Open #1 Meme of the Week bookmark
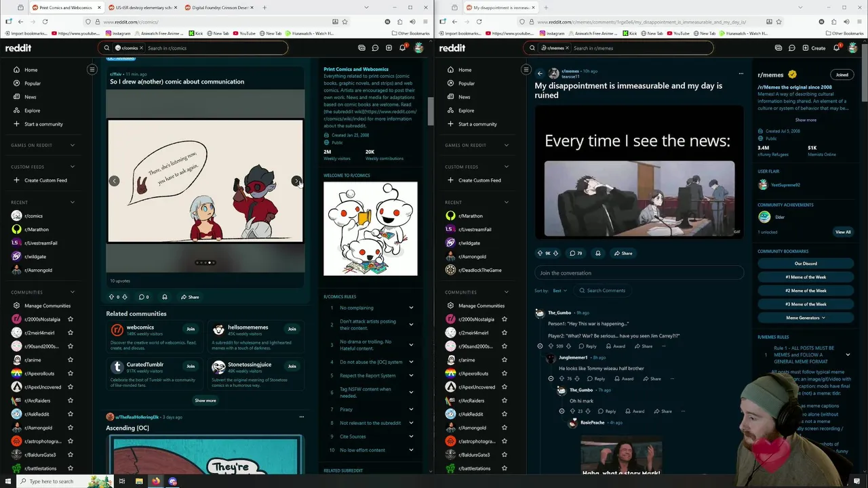 click(x=806, y=277)
